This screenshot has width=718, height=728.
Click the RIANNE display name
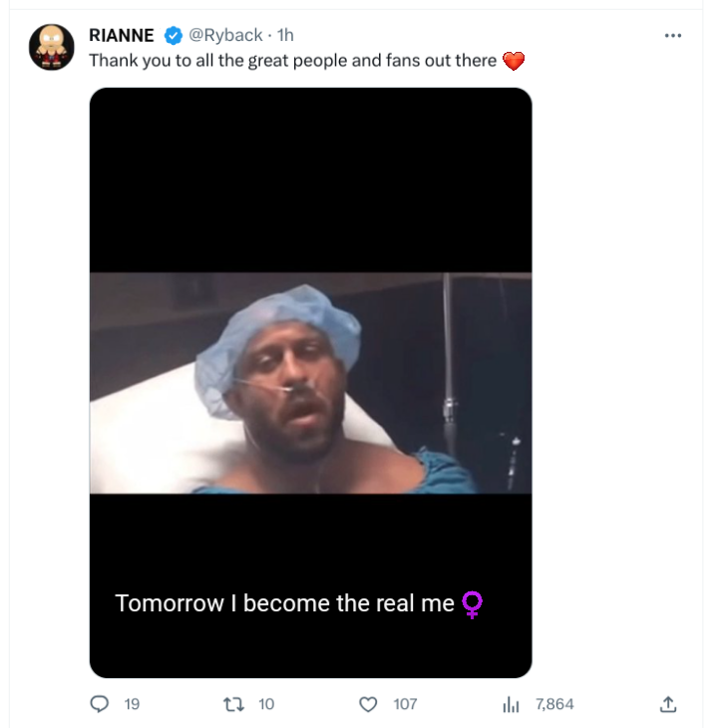point(122,36)
